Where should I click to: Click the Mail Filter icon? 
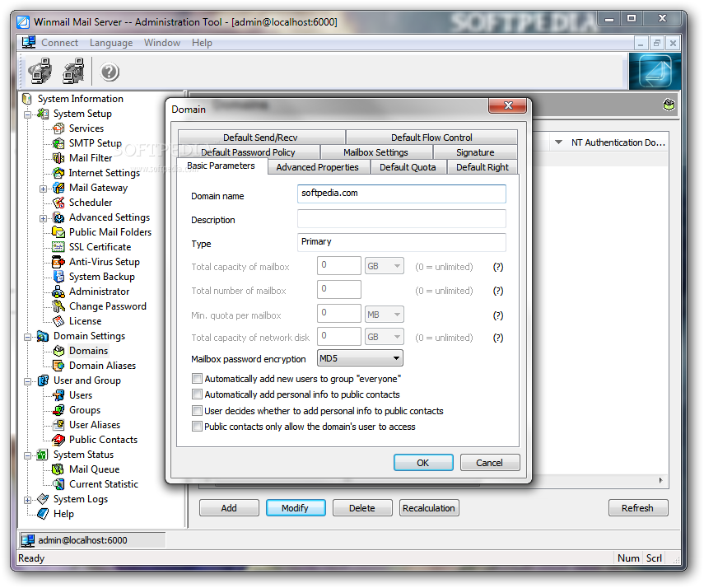(x=58, y=158)
